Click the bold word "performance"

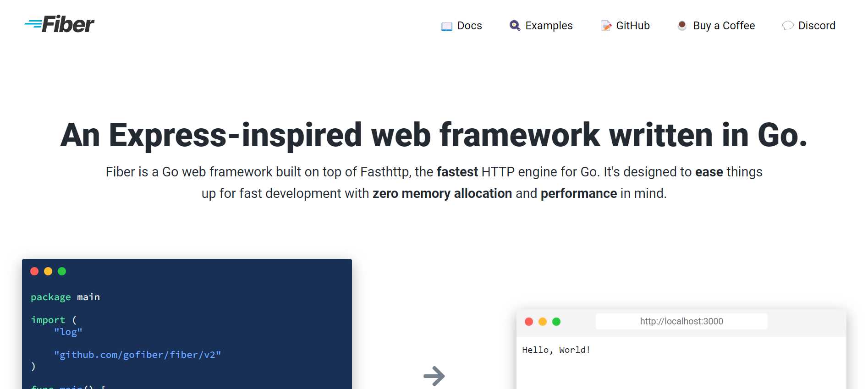579,193
